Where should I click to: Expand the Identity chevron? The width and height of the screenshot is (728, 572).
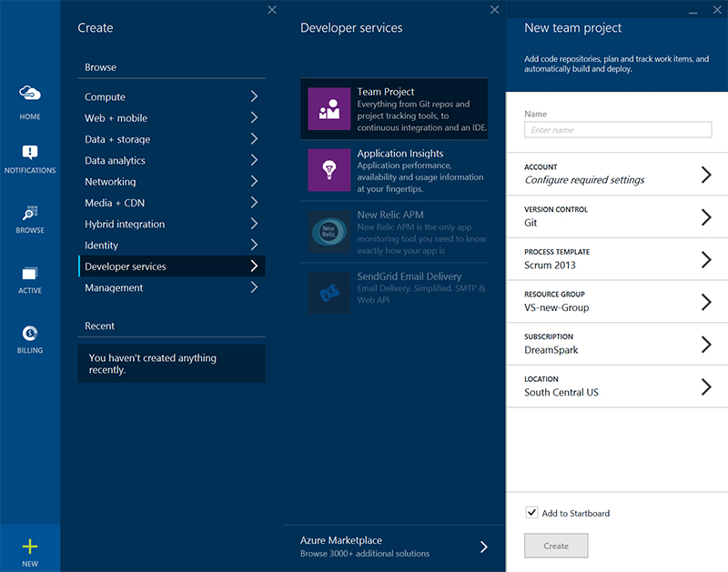click(x=254, y=245)
